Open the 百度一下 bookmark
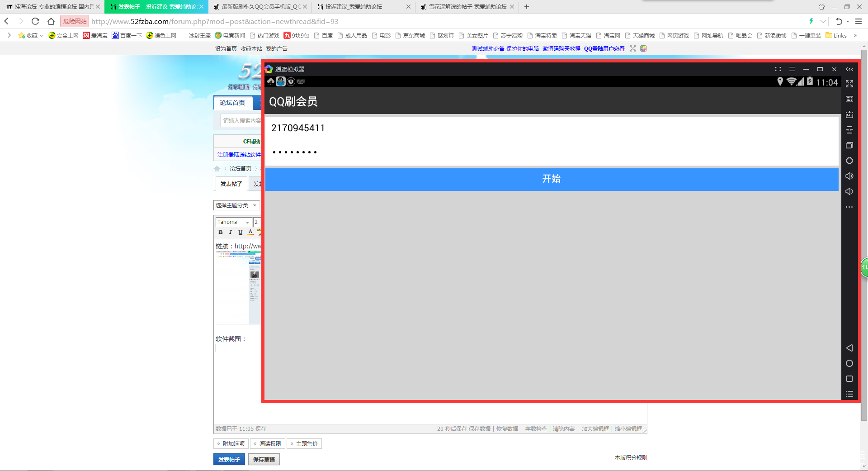This screenshot has height=471, width=868. click(x=127, y=35)
